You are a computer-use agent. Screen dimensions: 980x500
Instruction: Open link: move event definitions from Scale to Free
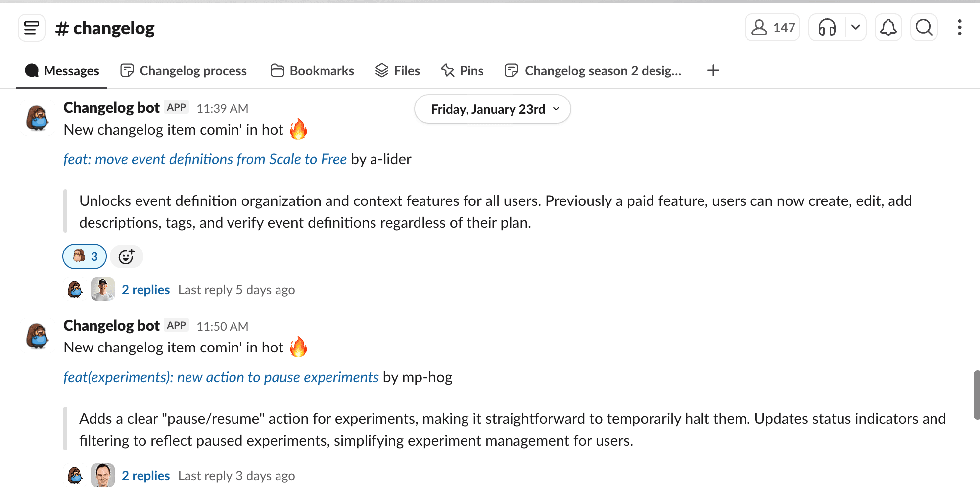tap(205, 159)
